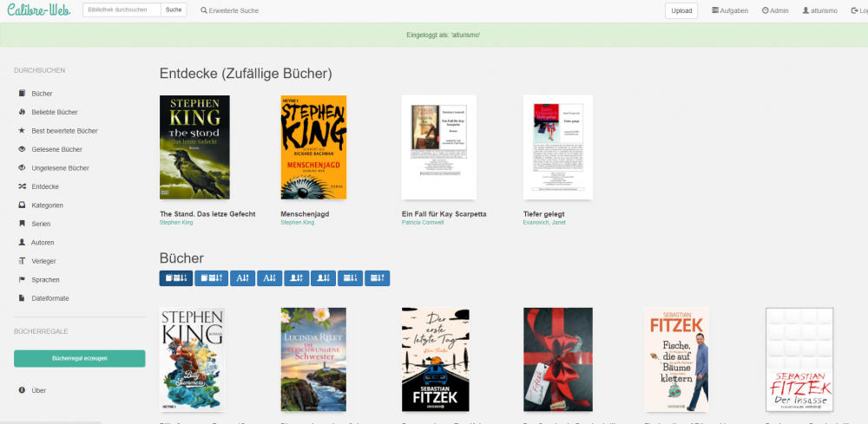Open the Aufgaben task list
The image size is (868, 424).
pyautogui.click(x=730, y=10)
